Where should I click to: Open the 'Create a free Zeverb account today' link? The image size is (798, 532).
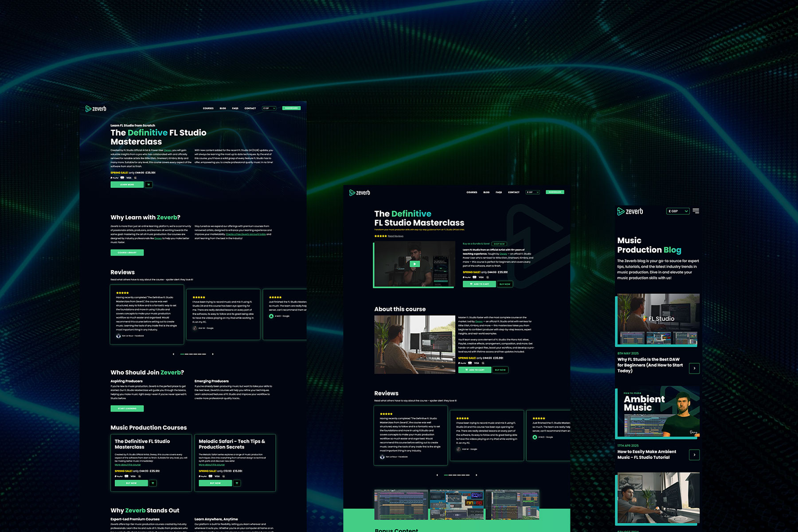coord(246,234)
